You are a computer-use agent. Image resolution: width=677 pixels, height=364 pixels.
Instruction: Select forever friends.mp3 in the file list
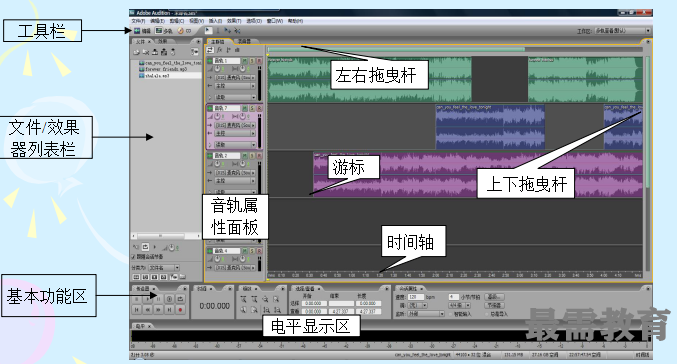[166, 69]
